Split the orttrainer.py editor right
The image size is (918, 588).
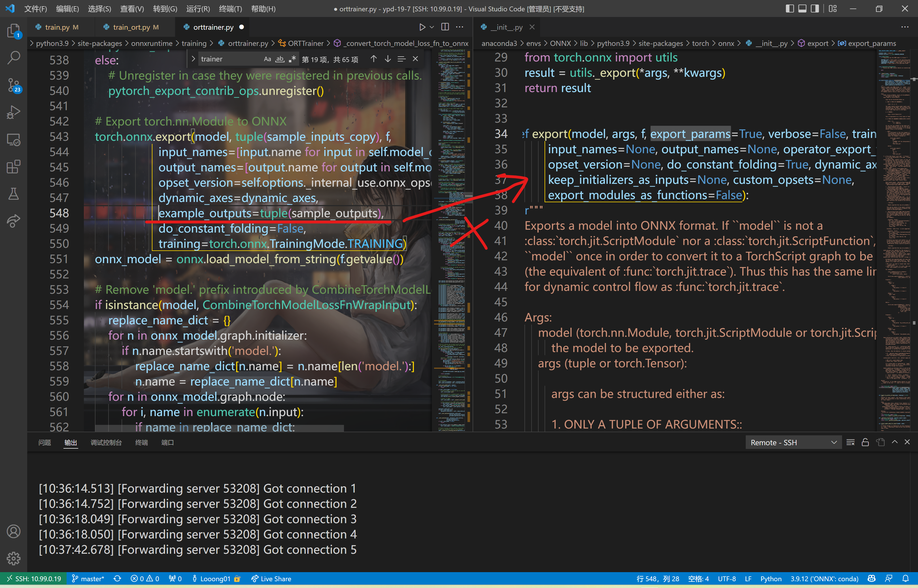(445, 27)
